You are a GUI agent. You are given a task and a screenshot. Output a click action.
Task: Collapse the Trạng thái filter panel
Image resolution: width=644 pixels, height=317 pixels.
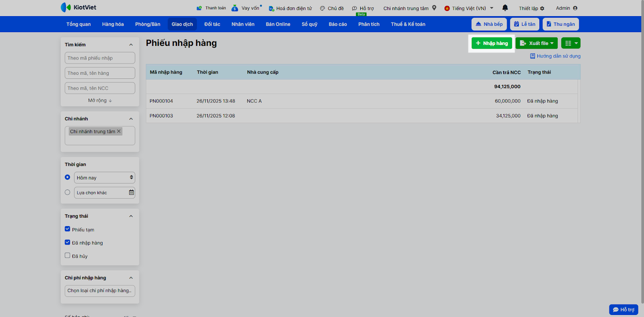coord(131,216)
